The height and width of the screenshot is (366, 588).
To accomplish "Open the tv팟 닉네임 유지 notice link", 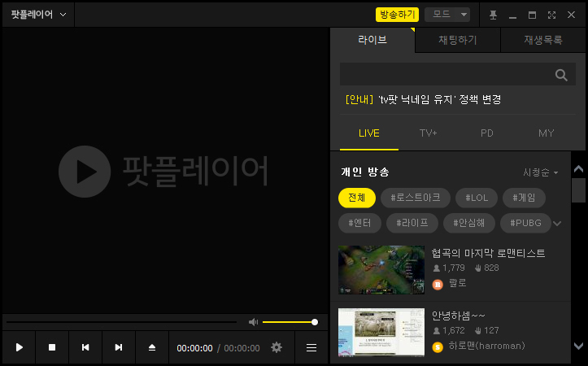I will click(423, 100).
